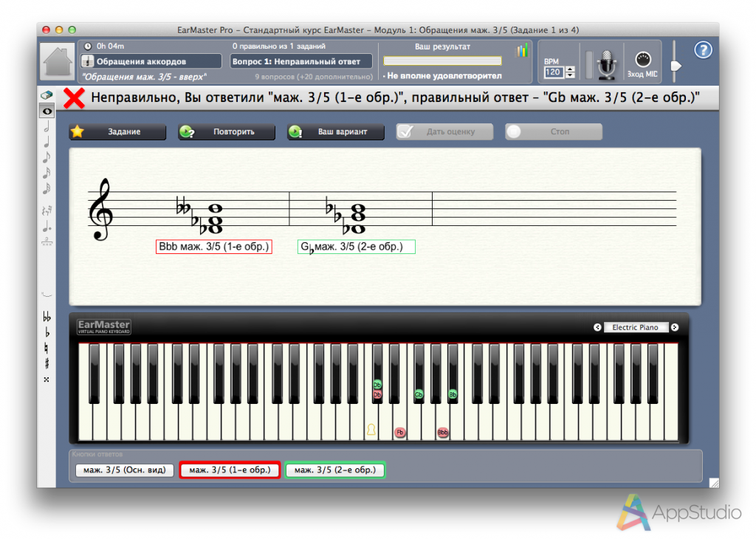Click the red 'Bbb маж. 3/5 (1-е обр.)' chord label

[x=213, y=247]
